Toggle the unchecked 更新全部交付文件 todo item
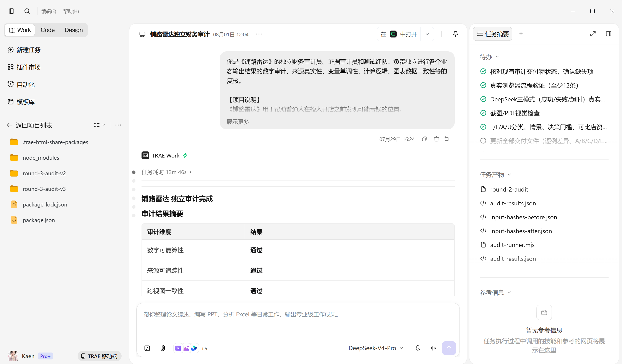The image size is (622, 364). (483, 141)
